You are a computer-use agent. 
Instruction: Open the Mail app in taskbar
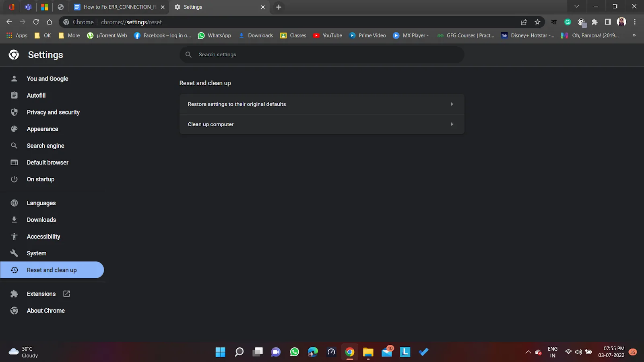[387, 352]
